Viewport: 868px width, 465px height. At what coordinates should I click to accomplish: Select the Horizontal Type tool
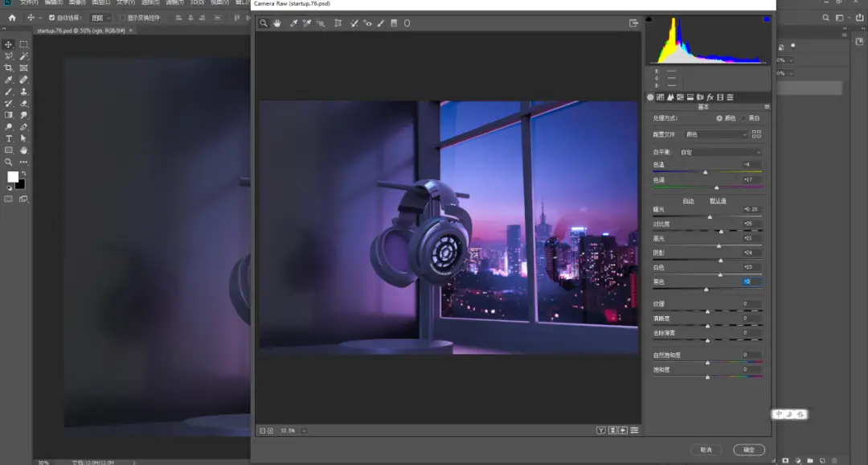[x=8, y=138]
